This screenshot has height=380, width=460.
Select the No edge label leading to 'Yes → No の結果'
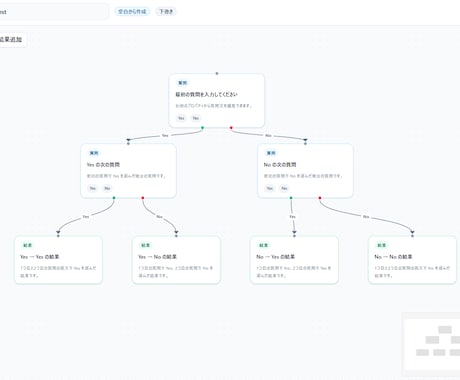pyautogui.click(x=160, y=217)
